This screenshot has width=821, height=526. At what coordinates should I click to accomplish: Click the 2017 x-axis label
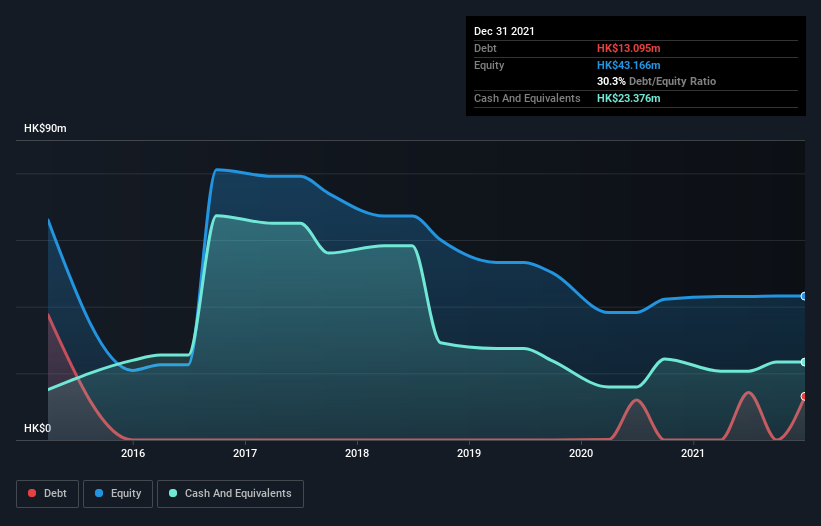pos(245,453)
